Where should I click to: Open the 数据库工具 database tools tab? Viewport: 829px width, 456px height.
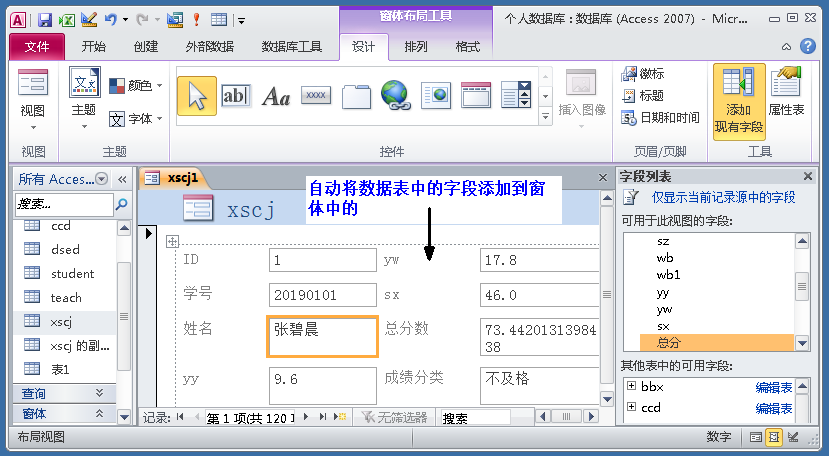[x=292, y=47]
